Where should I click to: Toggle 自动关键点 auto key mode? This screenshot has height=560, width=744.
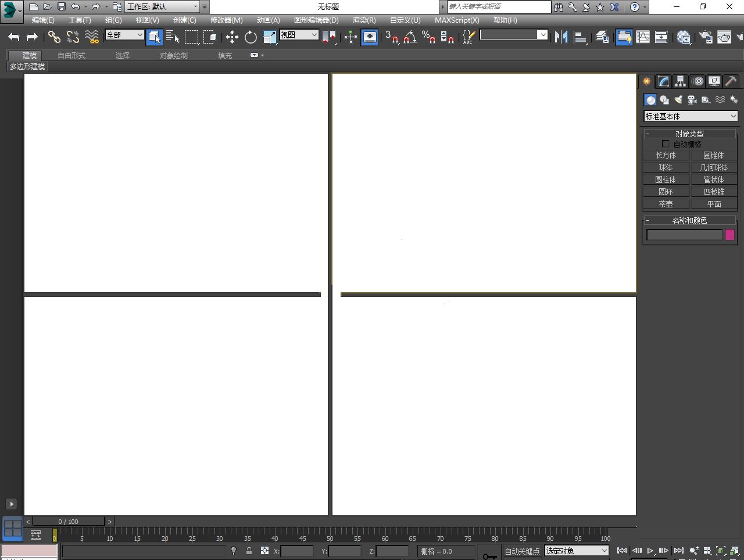522,551
